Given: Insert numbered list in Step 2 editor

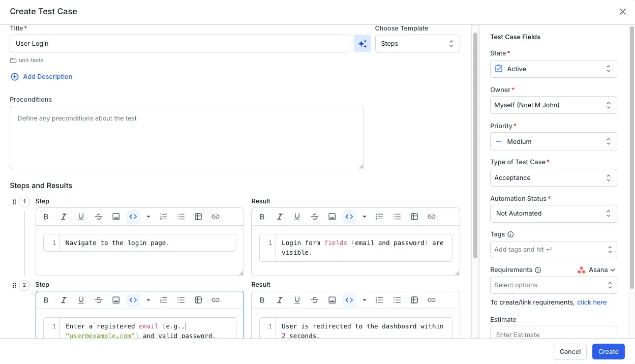Looking at the screenshot, I should click(x=164, y=300).
